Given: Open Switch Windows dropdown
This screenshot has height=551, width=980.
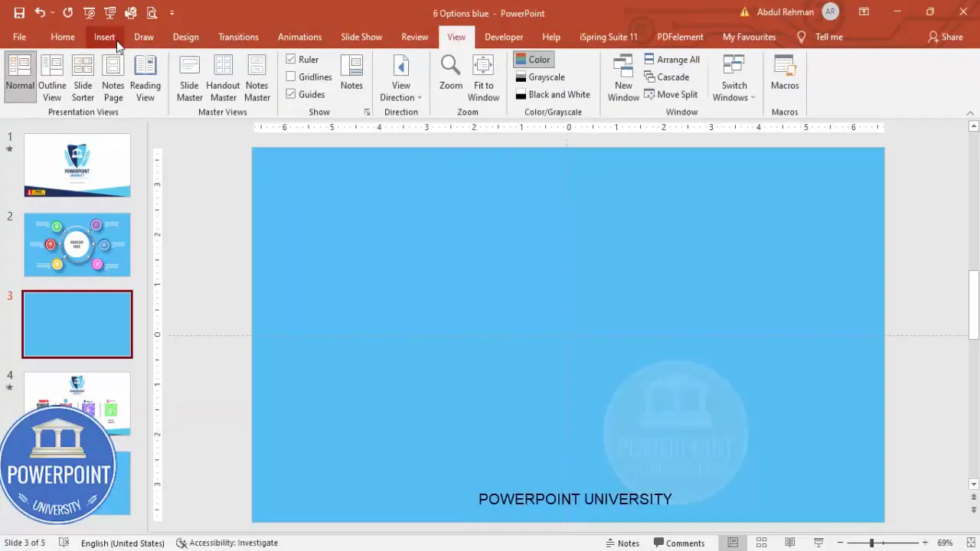Looking at the screenshot, I should click(x=733, y=77).
